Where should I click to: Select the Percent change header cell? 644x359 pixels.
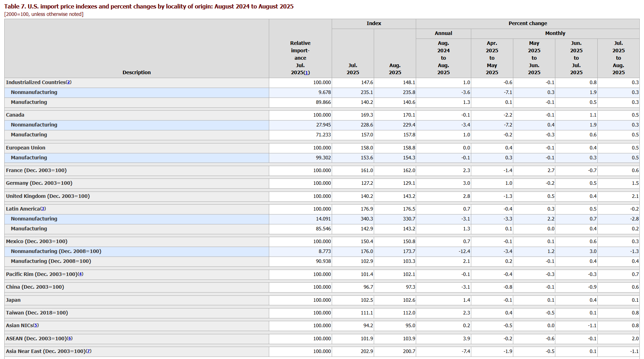coord(527,24)
